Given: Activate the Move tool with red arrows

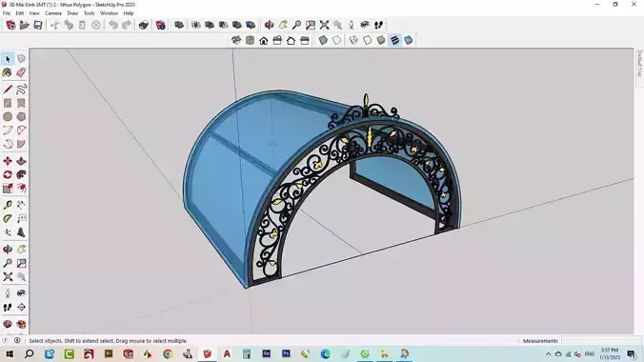Looking at the screenshot, I should (8, 161).
